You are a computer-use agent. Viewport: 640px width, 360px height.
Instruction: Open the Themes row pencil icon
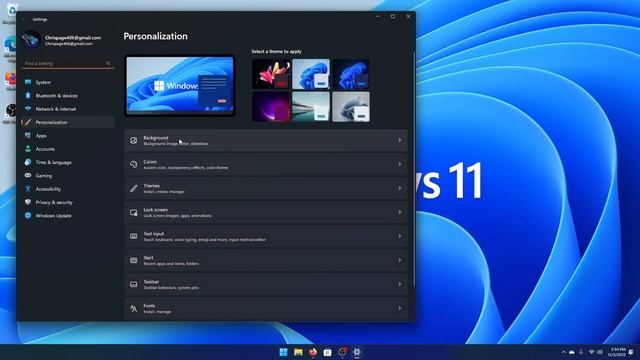point(133,189)
